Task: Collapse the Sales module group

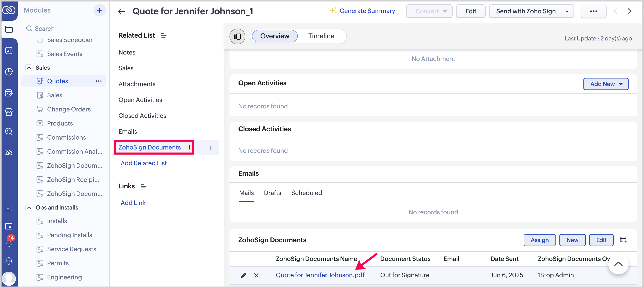Action: [x=29, y=68]
